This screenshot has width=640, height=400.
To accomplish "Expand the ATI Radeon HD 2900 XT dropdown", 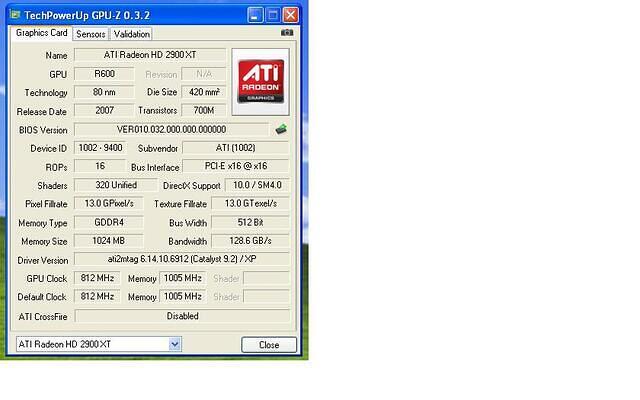I will pos(175,344).
